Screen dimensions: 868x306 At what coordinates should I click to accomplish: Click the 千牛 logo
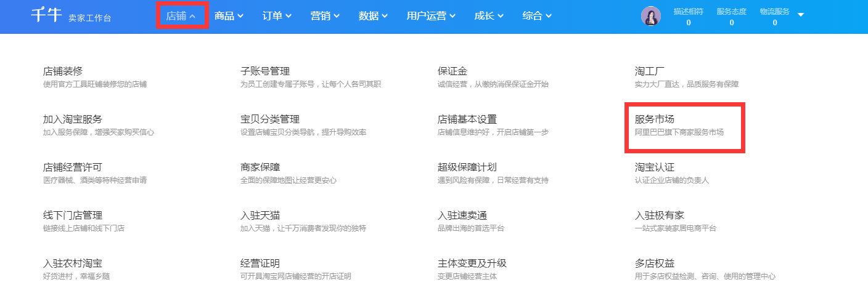(x=46, y=15)
